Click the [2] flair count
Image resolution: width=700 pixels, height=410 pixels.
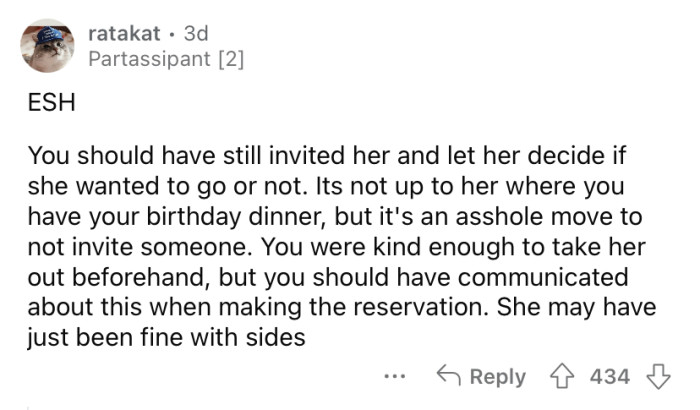[227, 60]
